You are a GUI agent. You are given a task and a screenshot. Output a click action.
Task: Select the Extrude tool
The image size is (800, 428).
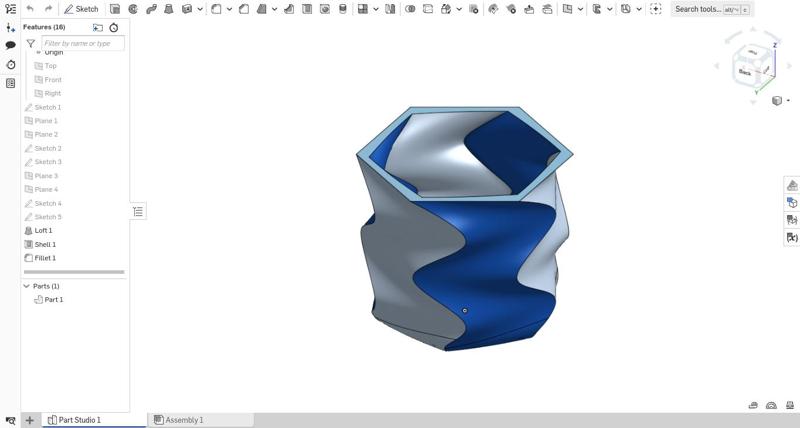(115, 9)
